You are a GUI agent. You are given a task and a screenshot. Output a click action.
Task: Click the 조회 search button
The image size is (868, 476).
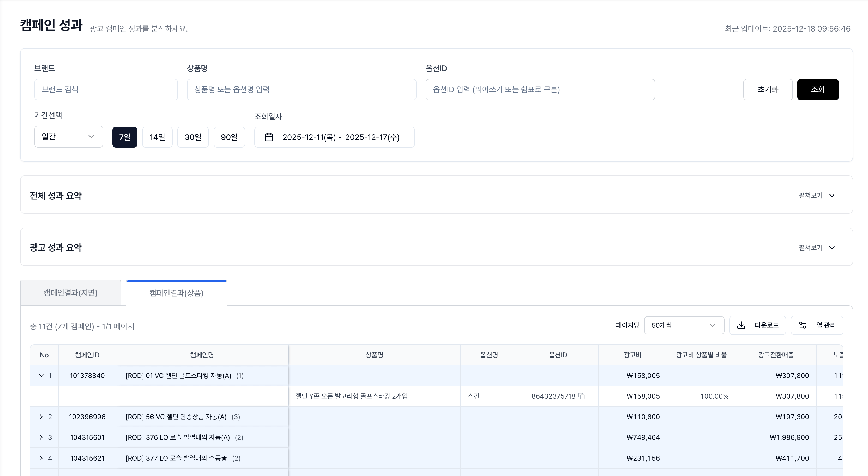(x=818, y=89)
